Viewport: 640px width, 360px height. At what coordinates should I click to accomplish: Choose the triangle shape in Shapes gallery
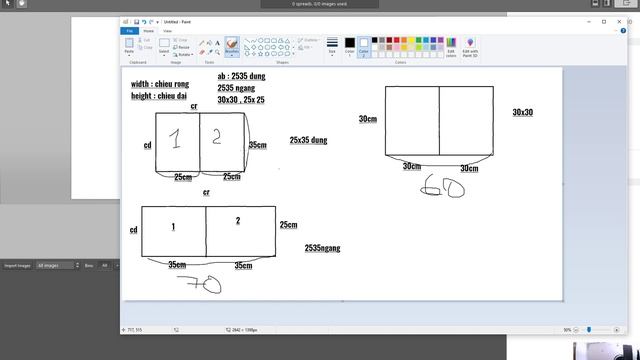pyautogui.click(x=287, y=40)
